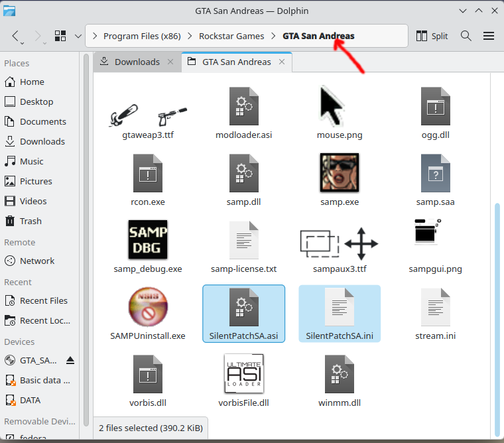504x443 pixels.
Task: Open Recent Files
Action: coord(40,300)
